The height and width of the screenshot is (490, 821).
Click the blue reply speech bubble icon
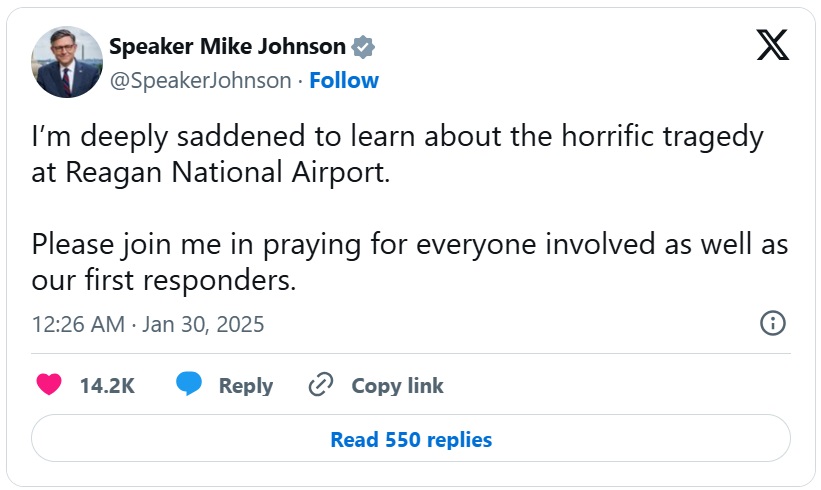[x=189, y=385]
